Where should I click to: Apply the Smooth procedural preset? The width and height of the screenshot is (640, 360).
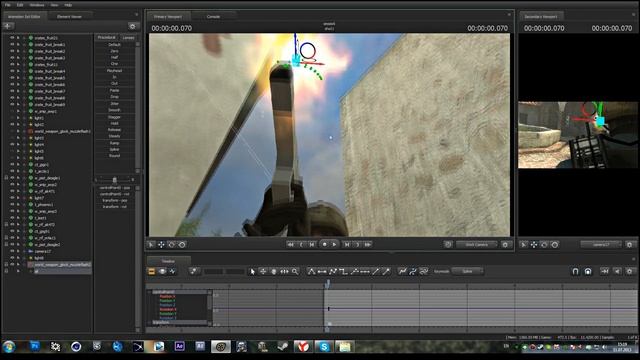coord(115,110)
